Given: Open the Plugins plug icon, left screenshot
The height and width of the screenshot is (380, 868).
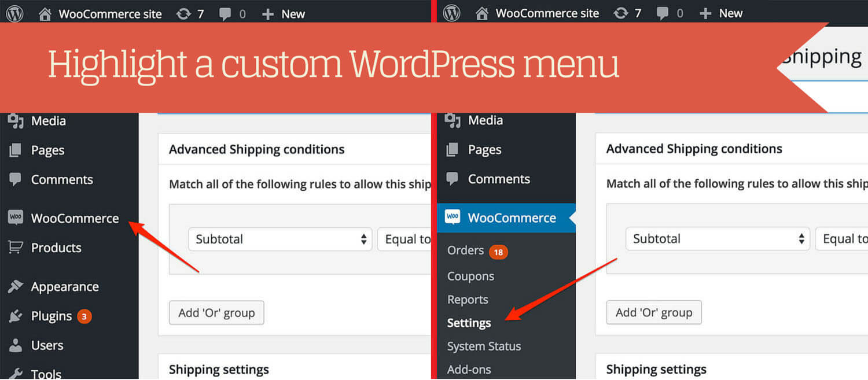Looking at the screenshot, I should tap(16, 316).
